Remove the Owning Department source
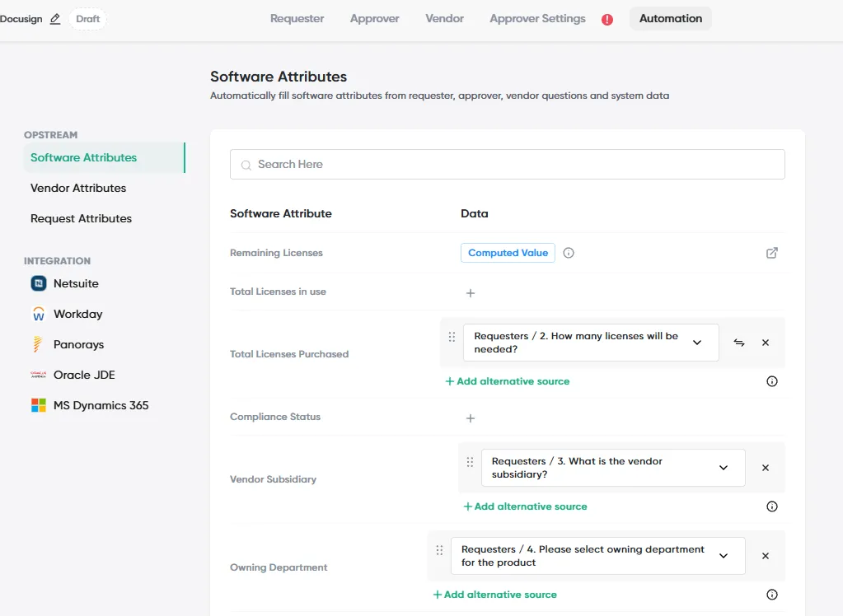Screen dimensions: 843x616 pyautogui.click(x=766, y=556)
